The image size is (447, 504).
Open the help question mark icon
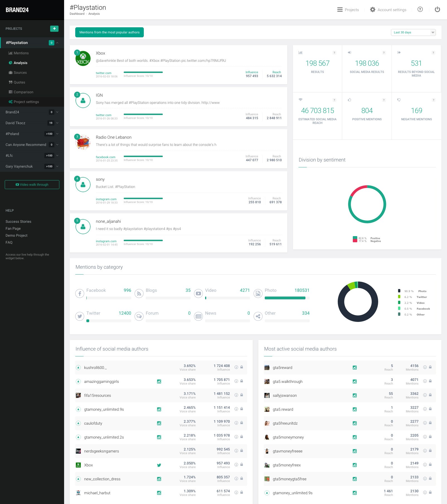pos(420,10)
